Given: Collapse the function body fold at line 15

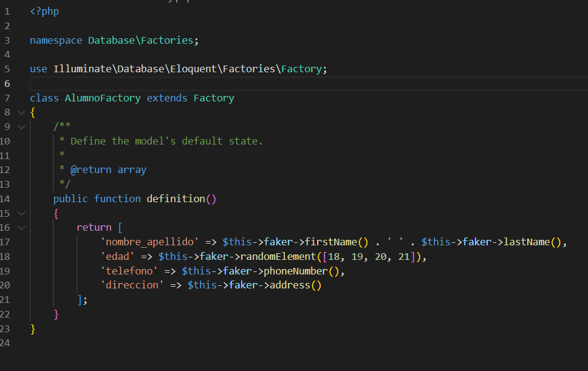Looking at the screenshot, I should 21,214.
